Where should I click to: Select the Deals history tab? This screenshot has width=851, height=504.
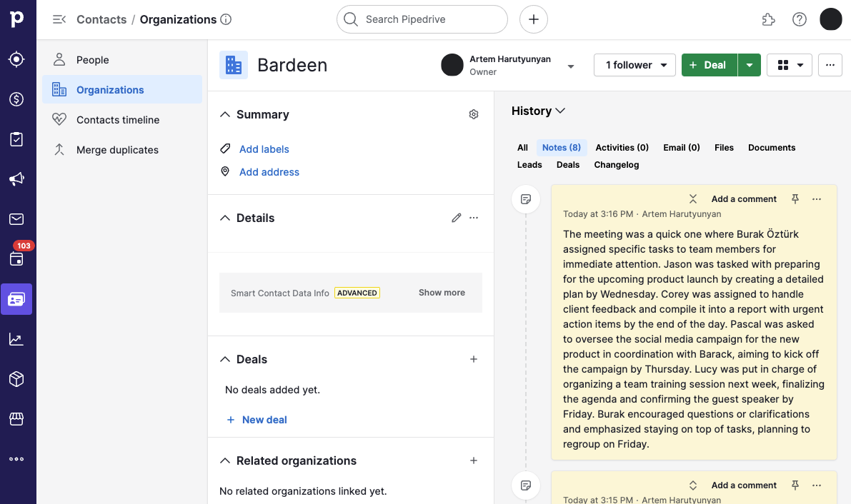(x=568, y=165)
